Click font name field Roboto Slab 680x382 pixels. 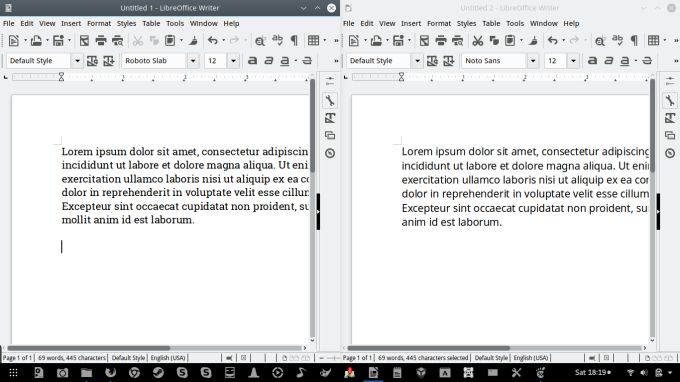pos(154,61)
